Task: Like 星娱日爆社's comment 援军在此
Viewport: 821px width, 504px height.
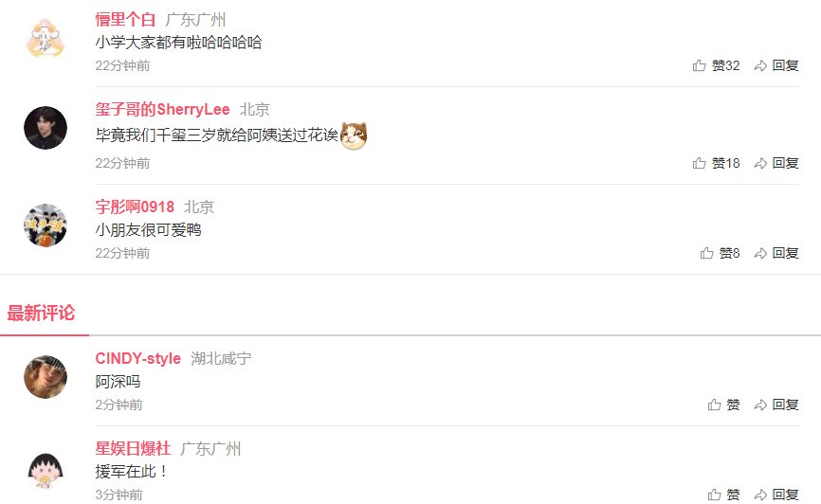Action: coord(723,495)
